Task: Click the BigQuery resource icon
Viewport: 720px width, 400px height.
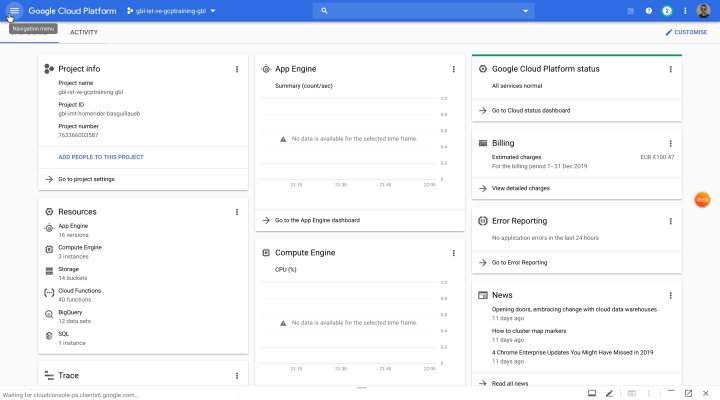Action: (49, 315)
